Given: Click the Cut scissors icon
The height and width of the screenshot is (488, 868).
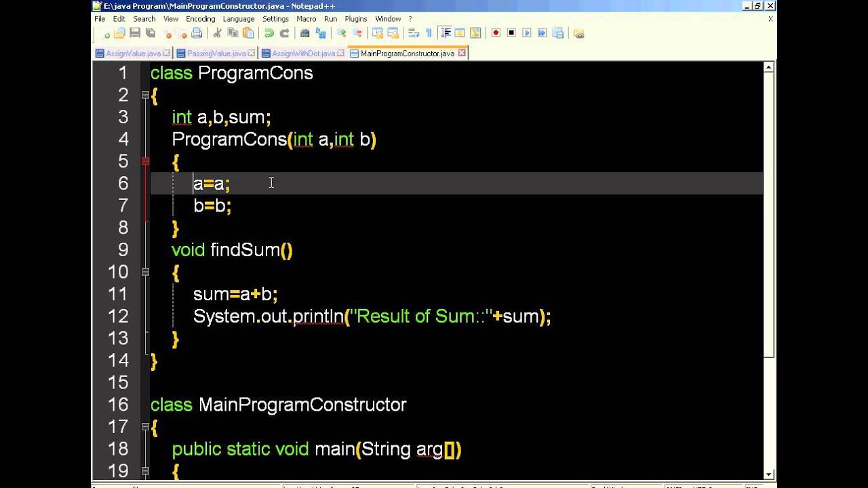Looking at the screenshot, I should pos(217,33).
